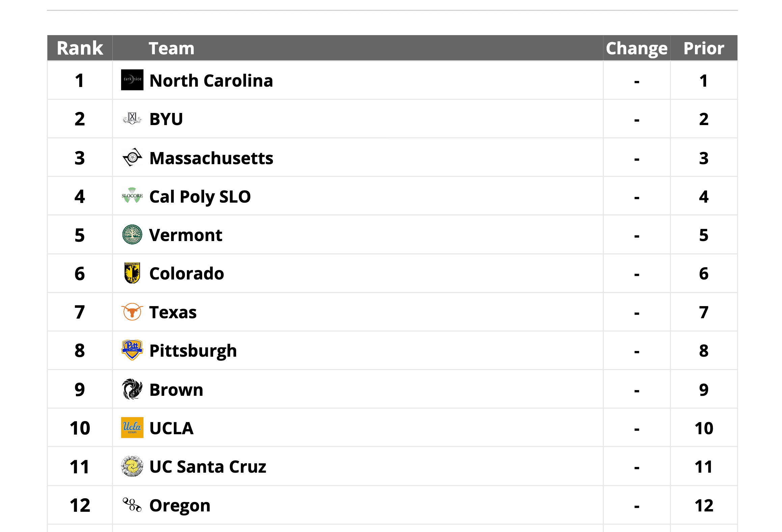Click the UC Santa Cruz slug logo
Screen dimensions: 782x532
coord(132,466)
